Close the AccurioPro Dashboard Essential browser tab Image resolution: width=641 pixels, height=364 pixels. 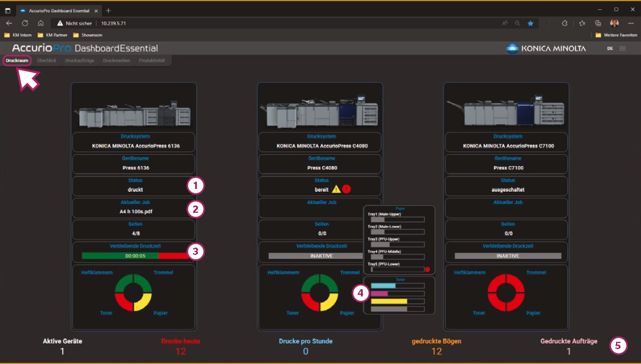96,11
